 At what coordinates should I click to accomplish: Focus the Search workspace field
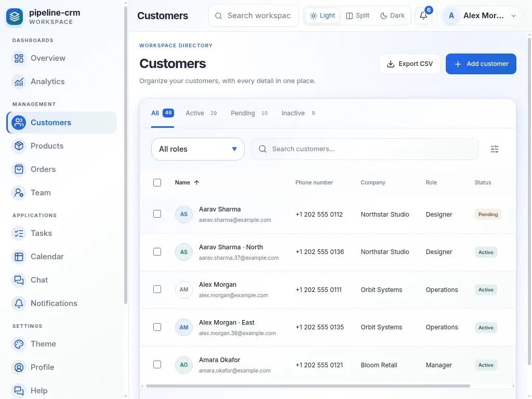[x=254, y=16]
